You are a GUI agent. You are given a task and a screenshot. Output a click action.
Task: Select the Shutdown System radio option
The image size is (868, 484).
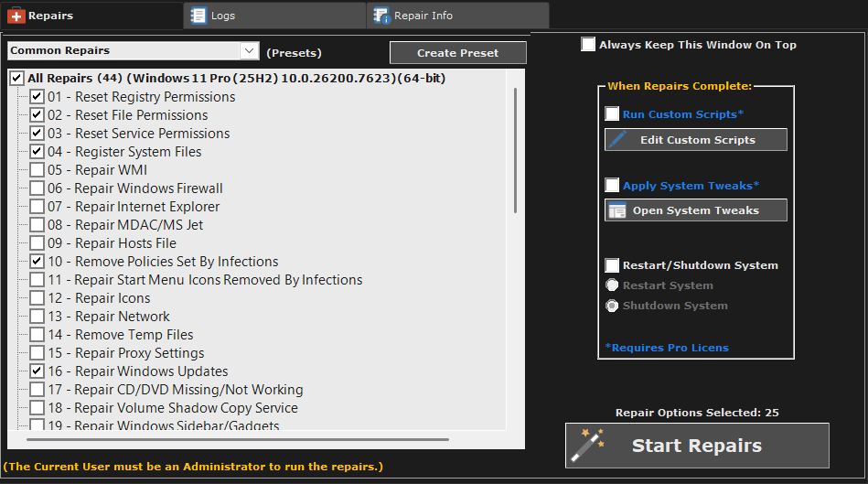tap(612, 306)
